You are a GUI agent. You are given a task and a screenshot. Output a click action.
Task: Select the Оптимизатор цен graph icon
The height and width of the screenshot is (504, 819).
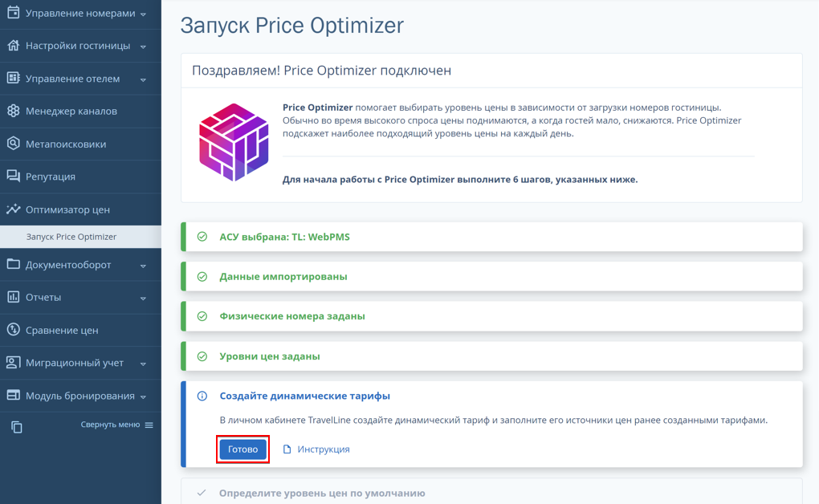point(13,209)
